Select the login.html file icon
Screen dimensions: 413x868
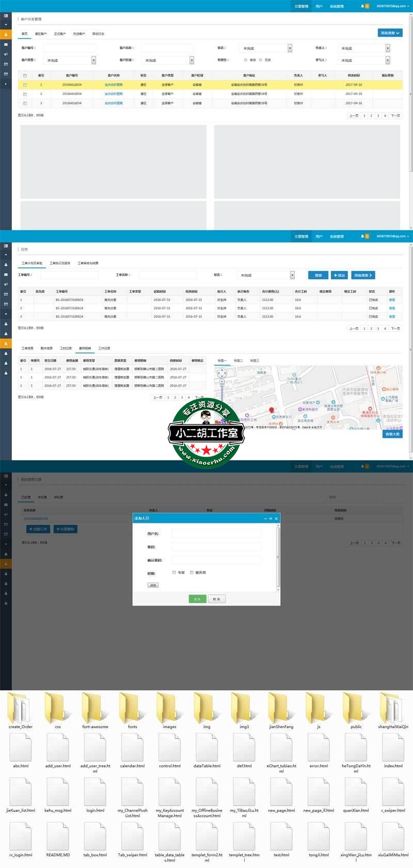point(95,792)
